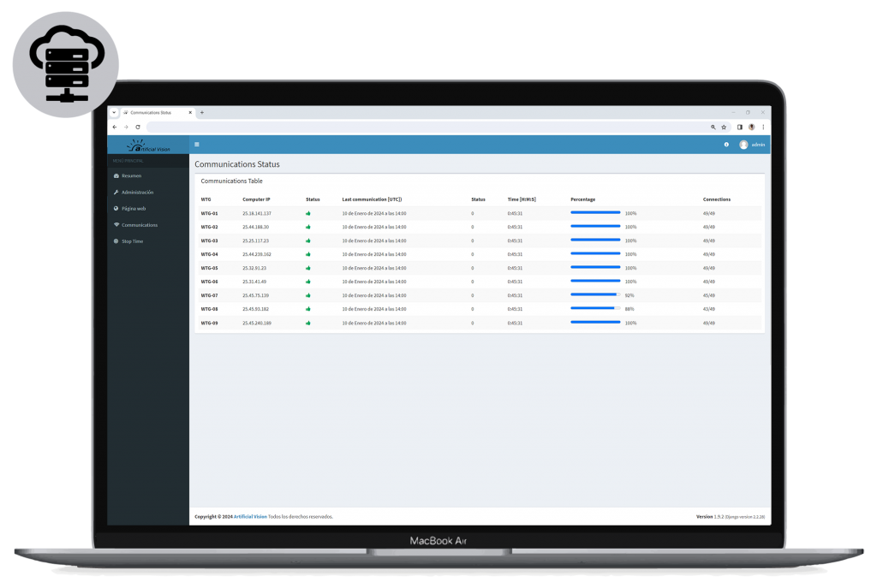Toggle the browser side panel icon

tap(739, 127)
